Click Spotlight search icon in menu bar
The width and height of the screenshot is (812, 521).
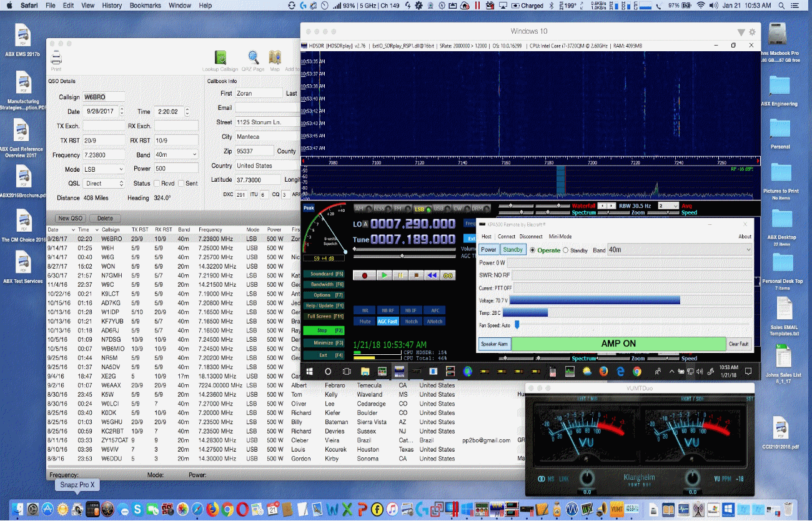pos(781,6)
